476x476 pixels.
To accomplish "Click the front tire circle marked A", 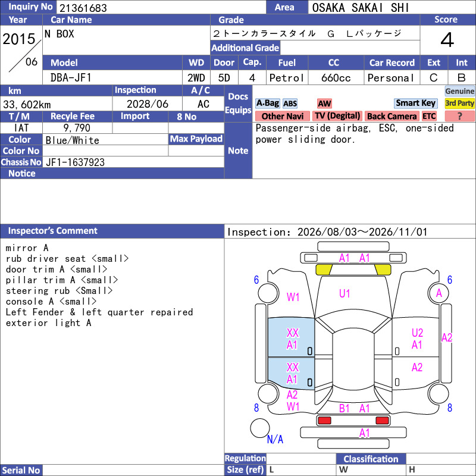I will point(439,293).
